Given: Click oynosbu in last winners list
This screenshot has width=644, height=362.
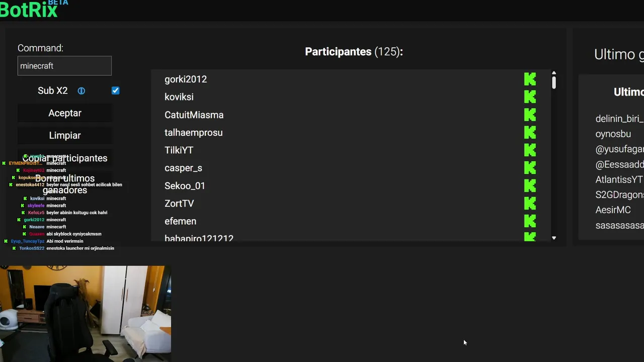Looking at the screenshot, I should (x=613, y=134).
